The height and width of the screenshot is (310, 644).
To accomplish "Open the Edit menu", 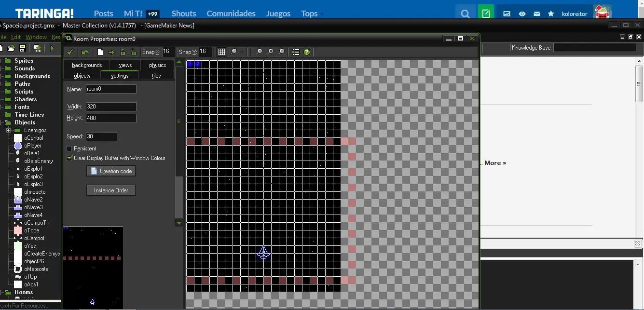I will 16,37.
